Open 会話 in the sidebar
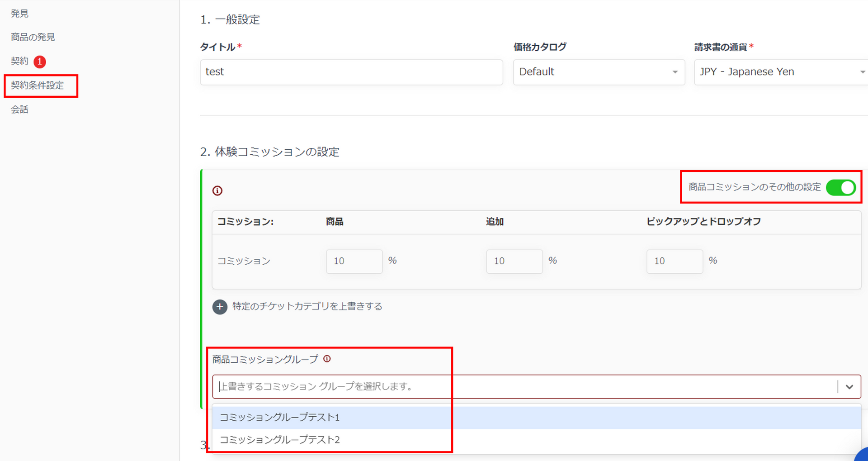The width and height of the screenshot is (868, 461). click(x=19, y=109)
